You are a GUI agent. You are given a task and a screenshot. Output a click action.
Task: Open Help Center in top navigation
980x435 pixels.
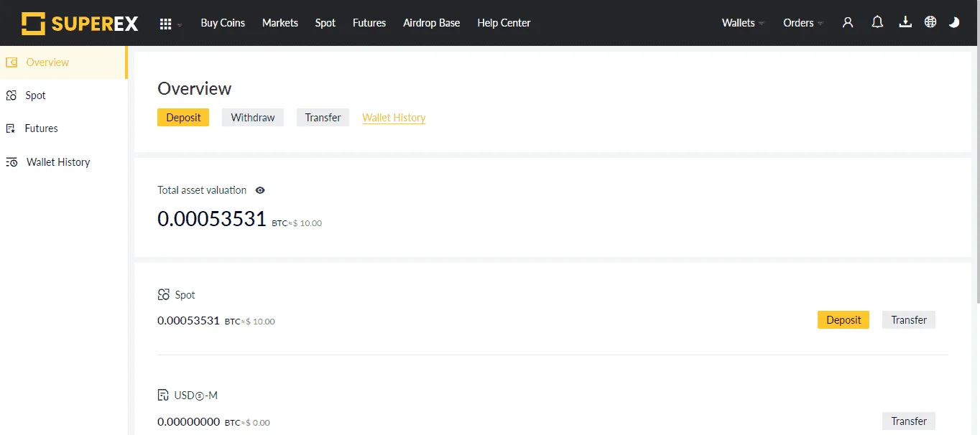click(504, 23)
